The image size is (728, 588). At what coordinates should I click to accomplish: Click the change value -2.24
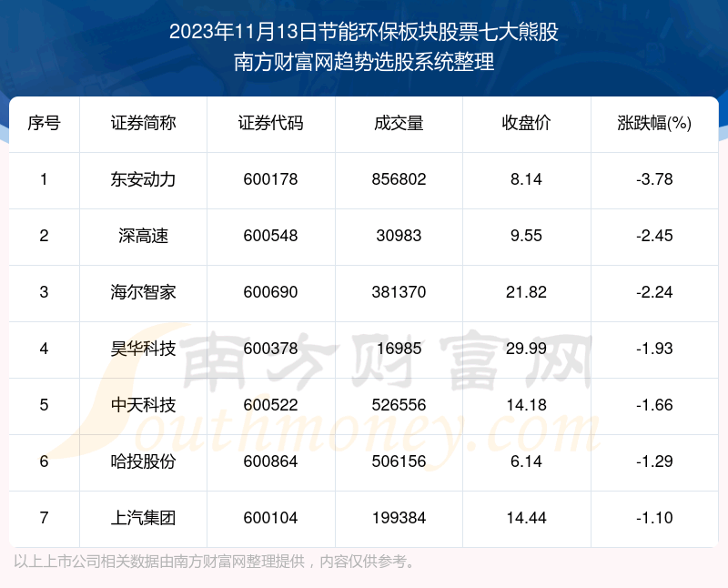click(654, 292)
